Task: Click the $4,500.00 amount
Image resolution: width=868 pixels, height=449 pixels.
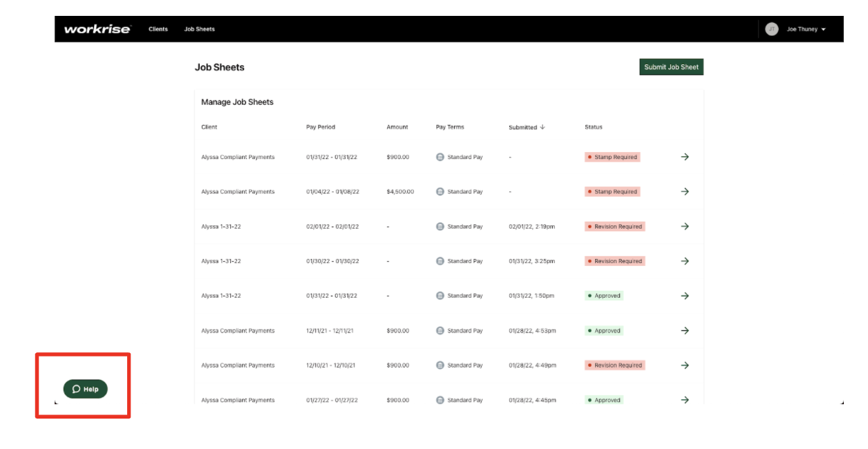Action: [400, 191]
